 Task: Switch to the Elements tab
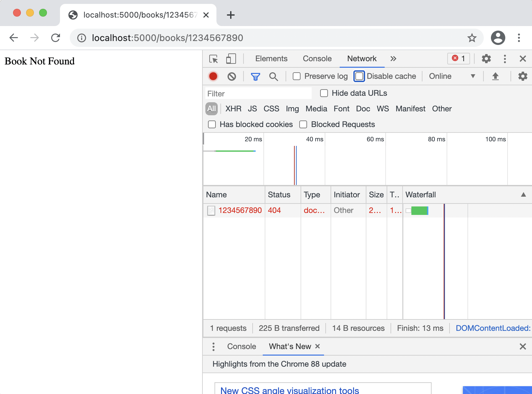(x=271, y=59)
